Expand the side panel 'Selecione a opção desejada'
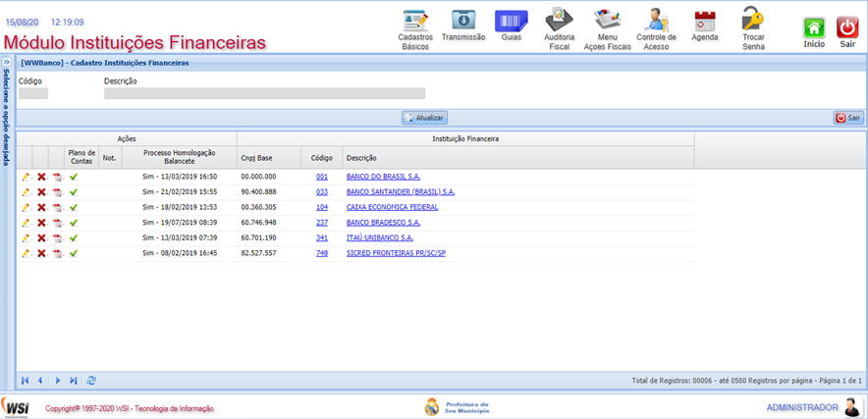Screen dimensions: 868x419 [7, 62]
